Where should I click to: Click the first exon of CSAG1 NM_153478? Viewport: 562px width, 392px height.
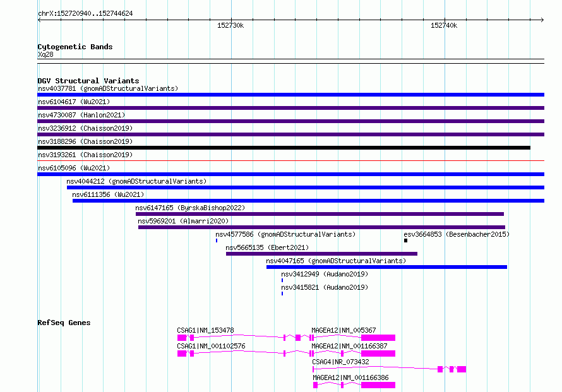[182, 338]
